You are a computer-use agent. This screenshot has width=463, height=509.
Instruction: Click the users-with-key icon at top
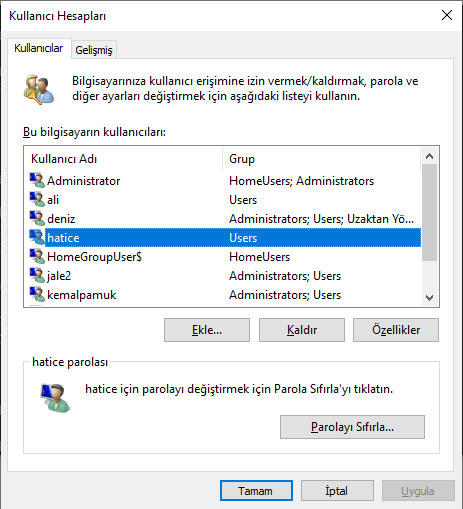point(39,89)
